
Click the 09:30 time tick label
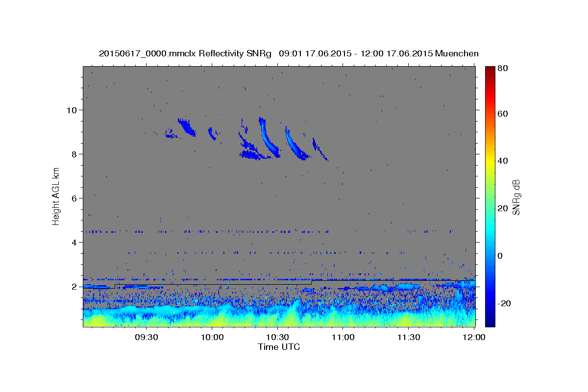point(146,338)
